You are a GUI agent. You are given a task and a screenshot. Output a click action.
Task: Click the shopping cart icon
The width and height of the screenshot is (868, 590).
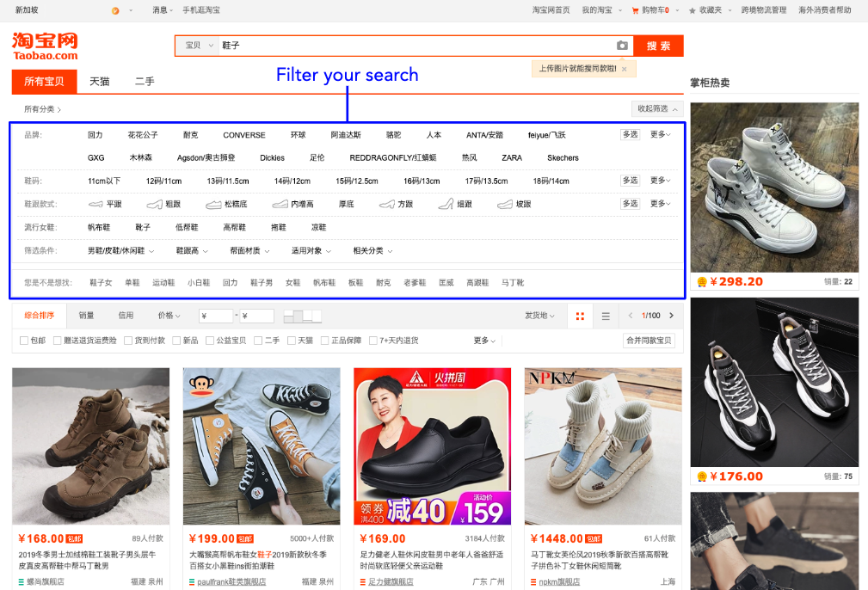click(x=635, y=10)
